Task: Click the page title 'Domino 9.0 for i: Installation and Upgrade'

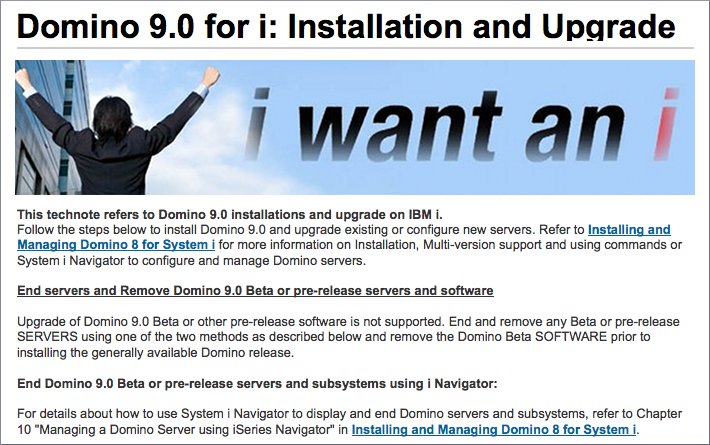Action: tap(346, 26)
